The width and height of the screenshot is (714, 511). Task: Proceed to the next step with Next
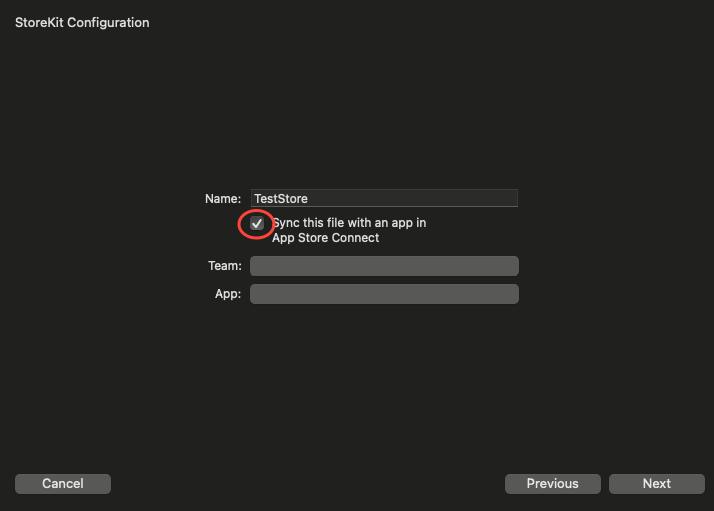point(656,484)
